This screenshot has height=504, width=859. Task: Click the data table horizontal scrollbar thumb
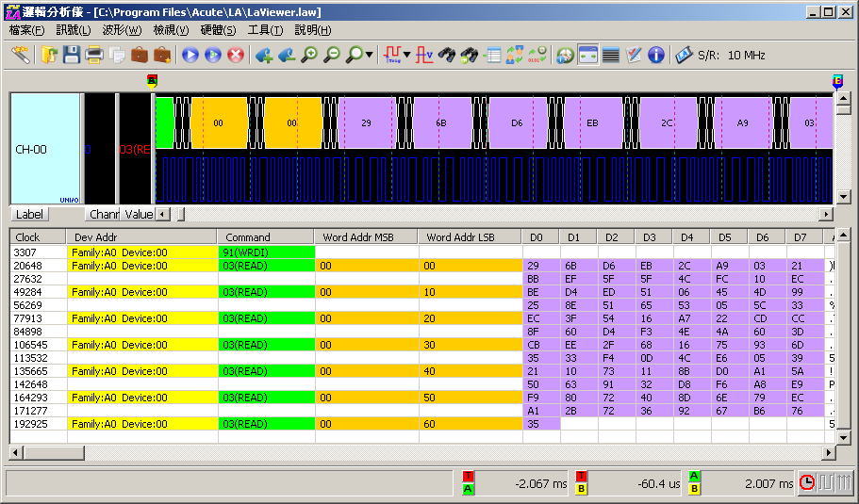tap(54, 452)
